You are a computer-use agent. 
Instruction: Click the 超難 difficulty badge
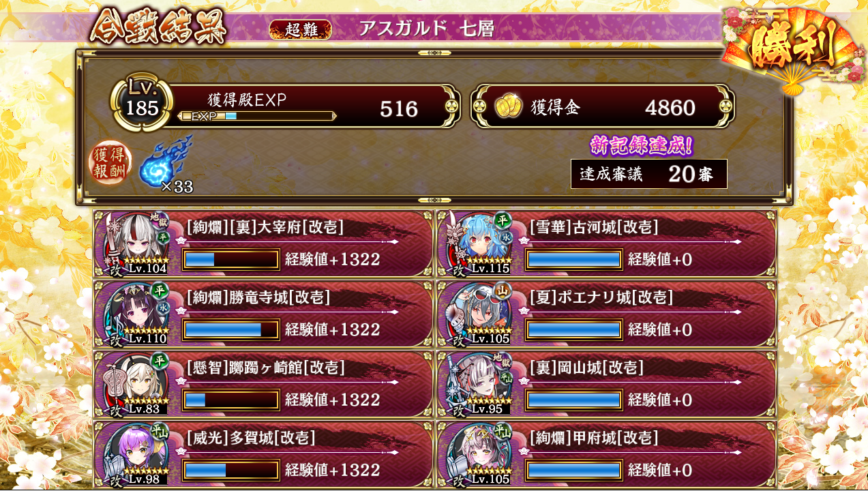click(301, 29)
